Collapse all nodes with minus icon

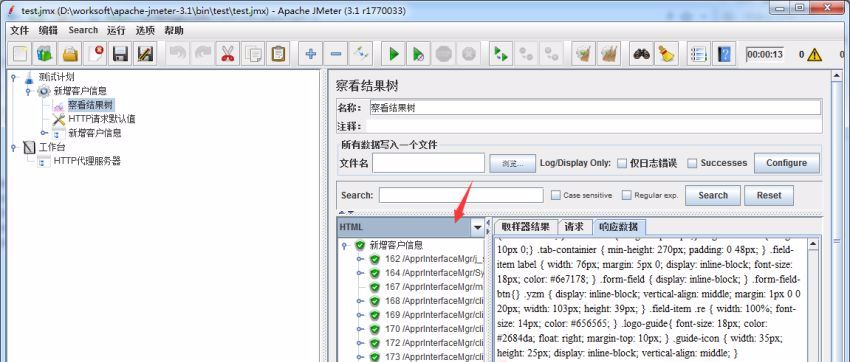pos(336,54)
